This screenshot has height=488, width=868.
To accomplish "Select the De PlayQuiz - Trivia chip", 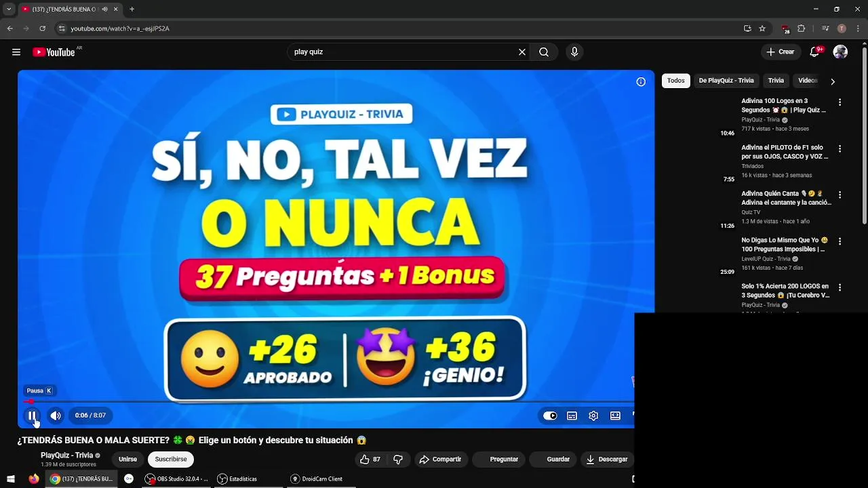I will point(726,81).
